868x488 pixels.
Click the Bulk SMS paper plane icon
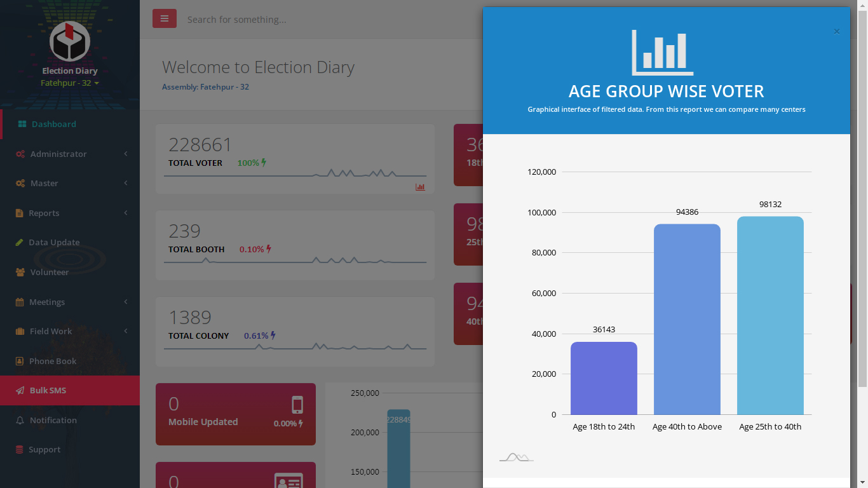point(20,391)
